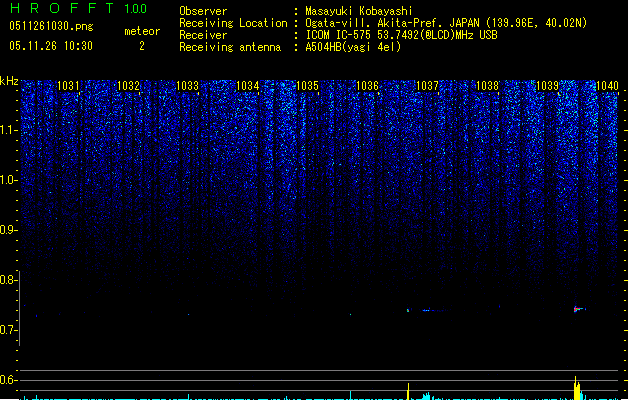Select the file name 0511261030.png

click(x=51, y=26)
